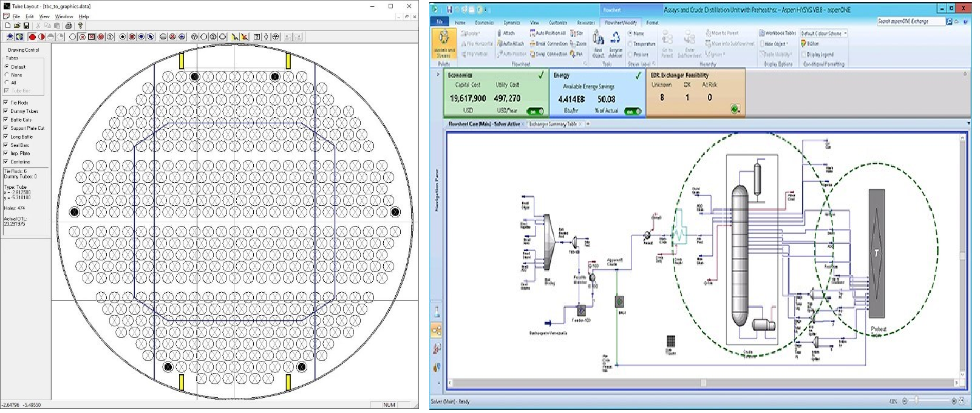This screenshot has width=980, height=413.
Task: Select All tubes radio button
Action: [7, 83]
